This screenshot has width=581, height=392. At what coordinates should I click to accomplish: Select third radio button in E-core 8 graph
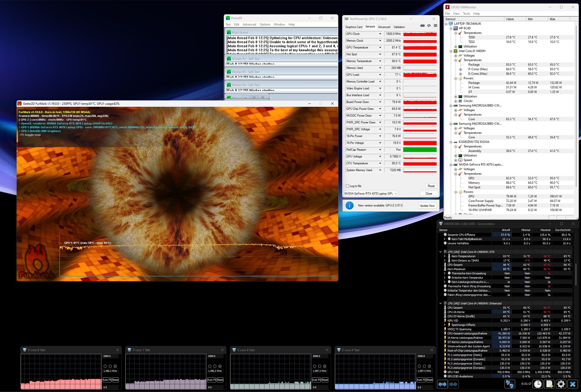click(x=325, y=366)
